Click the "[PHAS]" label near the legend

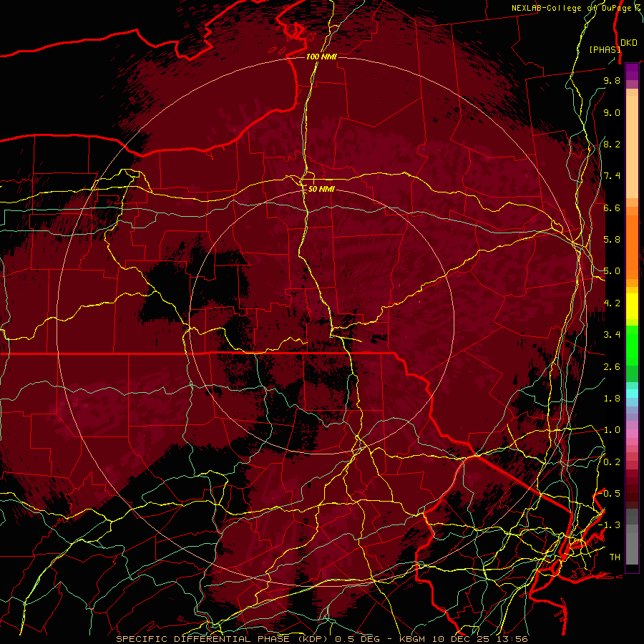click(604, 49)
